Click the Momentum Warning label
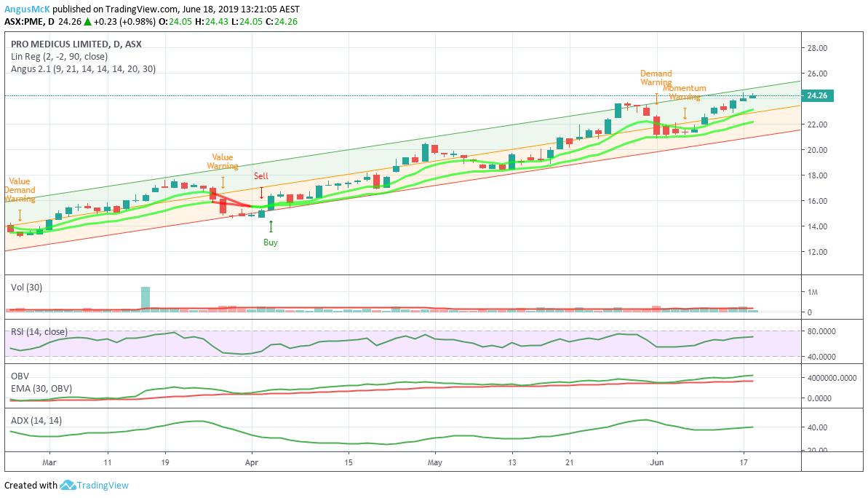This screenshot has width=868, height=498. click(x=684, y=92)
